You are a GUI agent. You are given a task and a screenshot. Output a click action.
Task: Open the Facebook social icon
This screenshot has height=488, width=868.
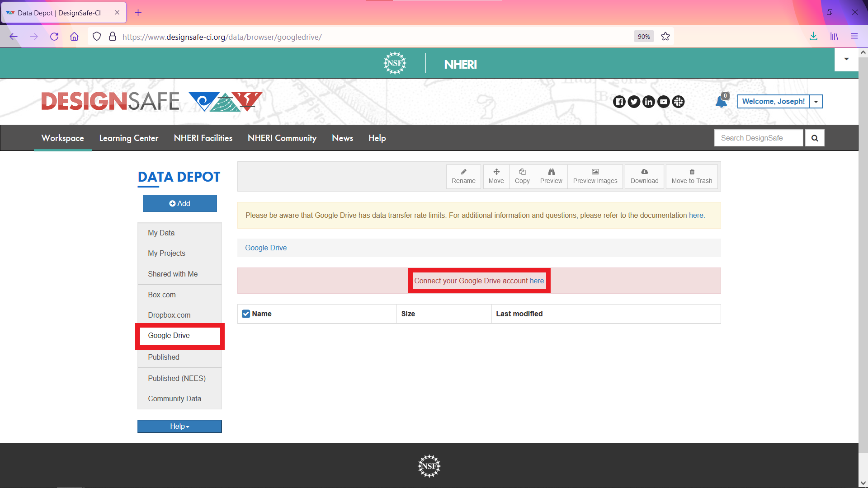(619, 102)
